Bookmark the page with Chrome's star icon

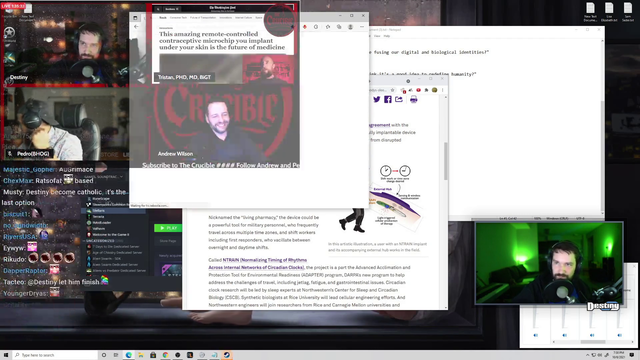393,90
